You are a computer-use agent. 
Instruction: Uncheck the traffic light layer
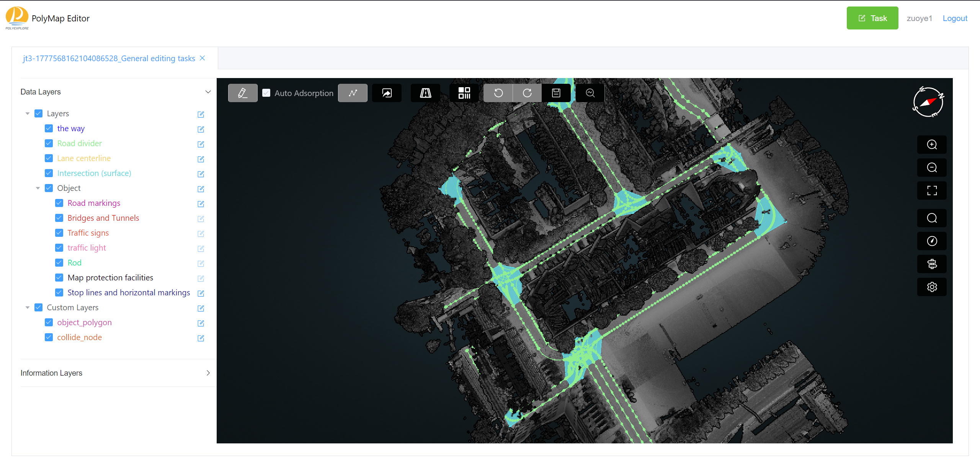tap(59, 248)
